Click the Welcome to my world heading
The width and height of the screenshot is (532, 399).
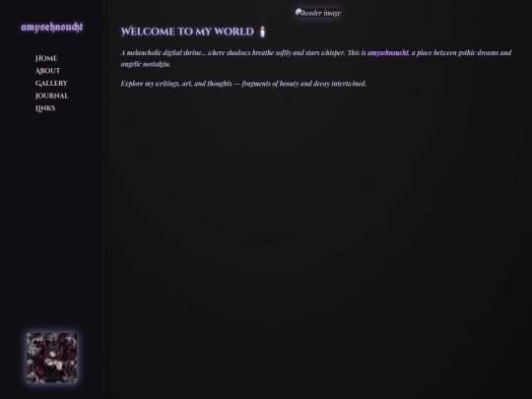click(187, 32)
